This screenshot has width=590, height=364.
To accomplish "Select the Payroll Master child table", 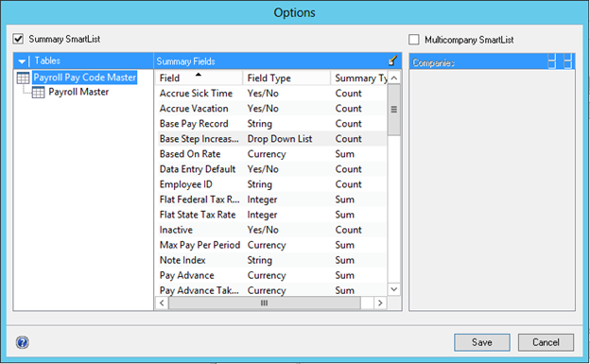I will coord(78,92).
